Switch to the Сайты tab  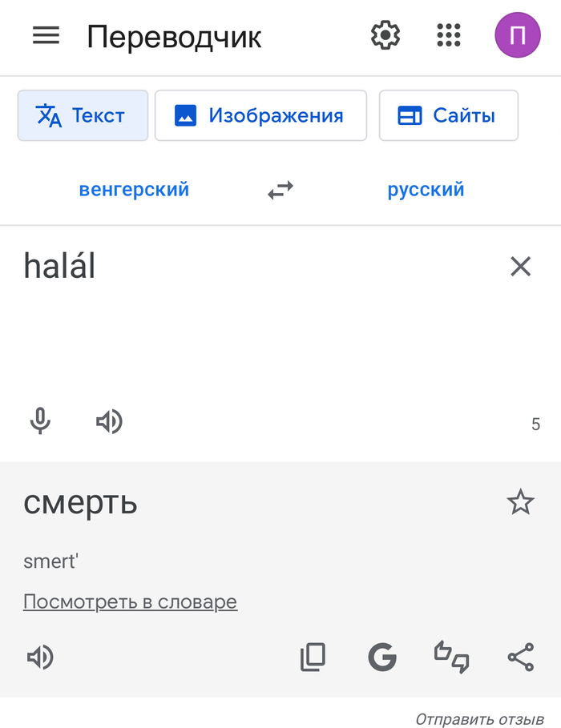(x=448, y=115)
